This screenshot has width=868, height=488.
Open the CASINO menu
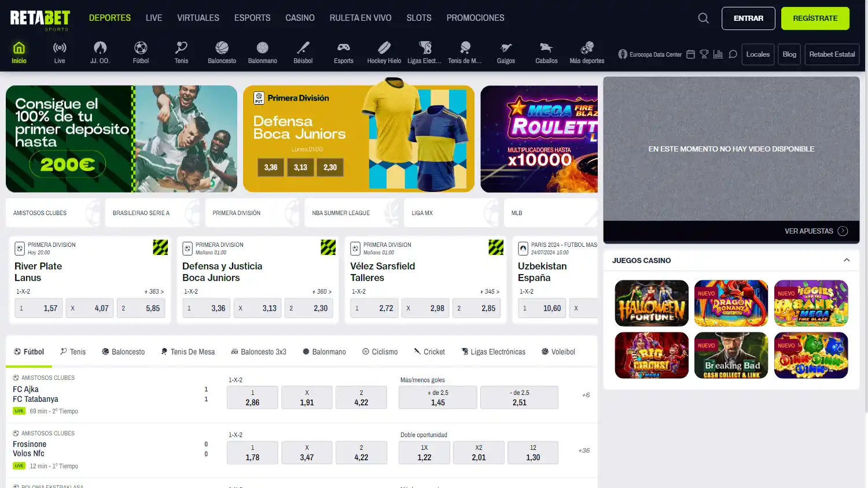(x=300, y=18)
